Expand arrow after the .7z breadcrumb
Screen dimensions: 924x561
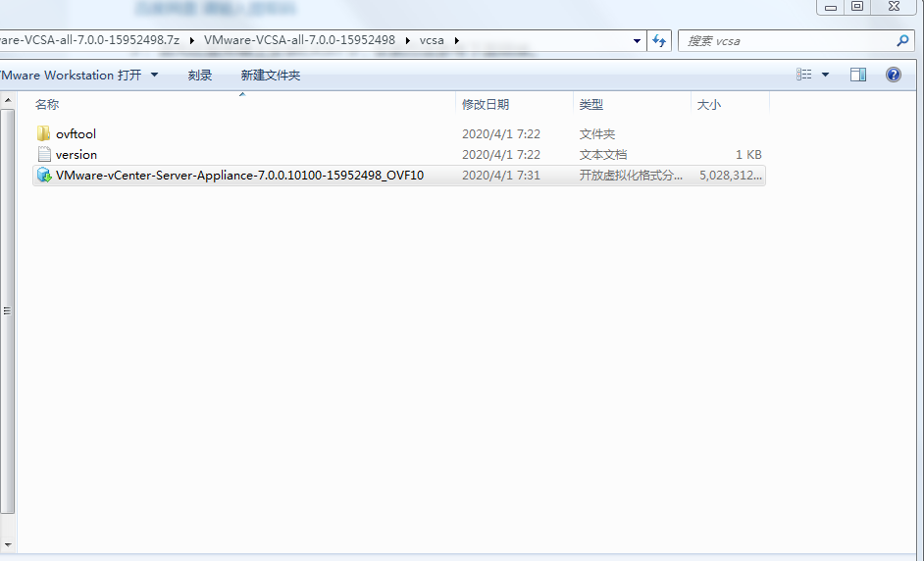point(191,40)
